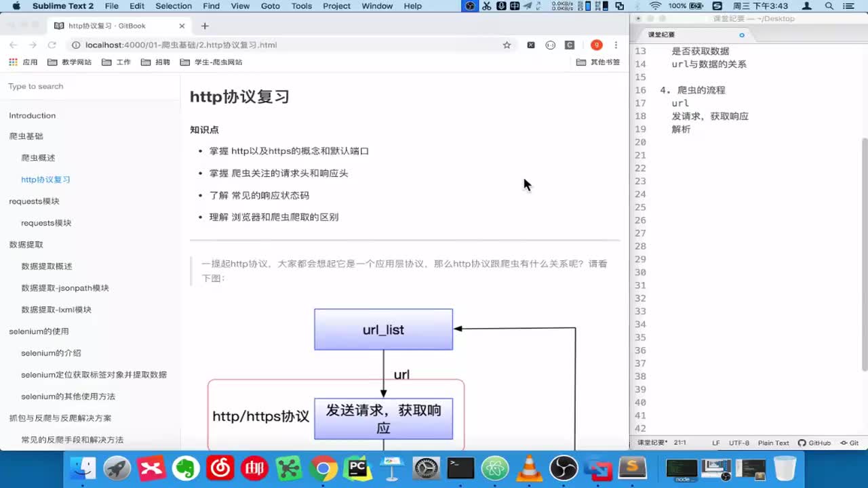Screen dimensions: 868x488
Task: Change the UTF-8 encoding in status bar
Action: pos(739,443)
